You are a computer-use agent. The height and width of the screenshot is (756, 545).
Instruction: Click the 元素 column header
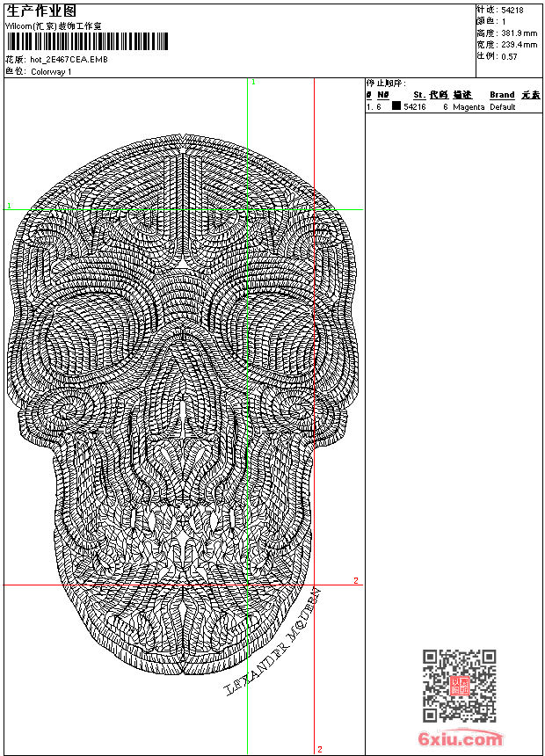[x=531, y=95]
